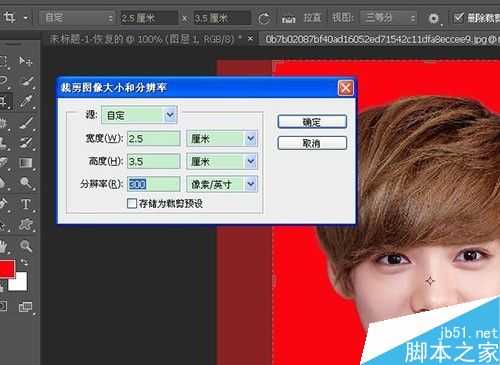Select the Eraser tool
The height and width of the screenshot is (365, 500).
pyautogui.click(x=3, y=163)
